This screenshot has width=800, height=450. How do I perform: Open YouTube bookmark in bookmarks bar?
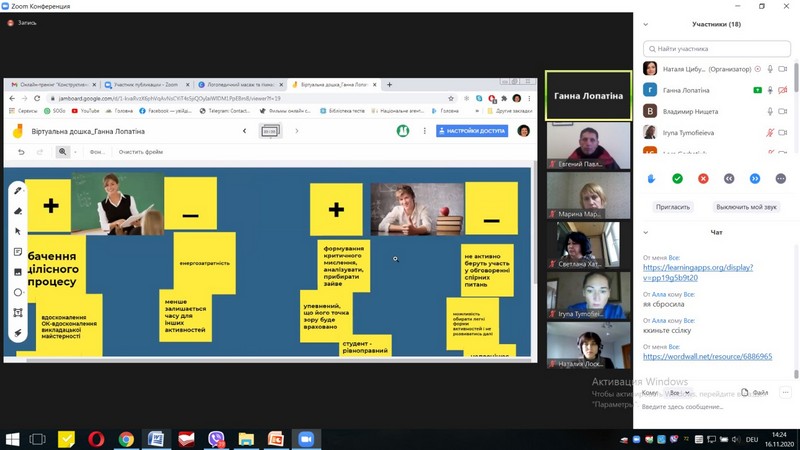point(85,111)
